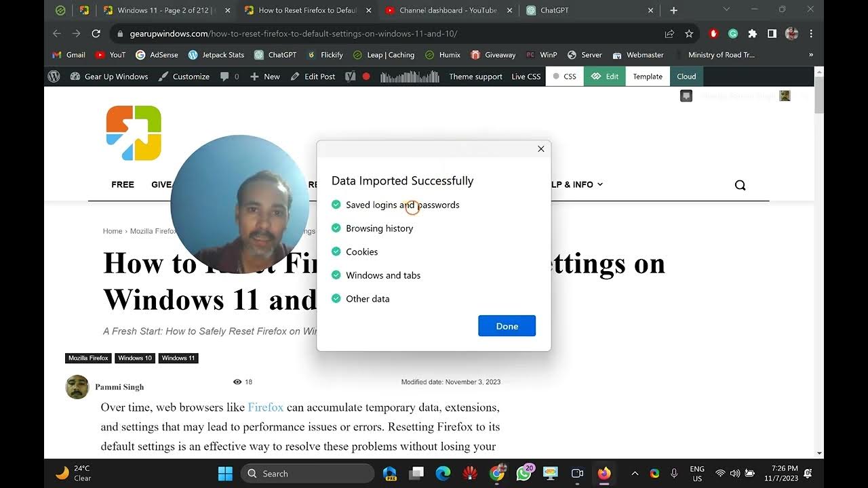Open Firefox from the taskbar
The image size is (868, 488).
[604, 473]
